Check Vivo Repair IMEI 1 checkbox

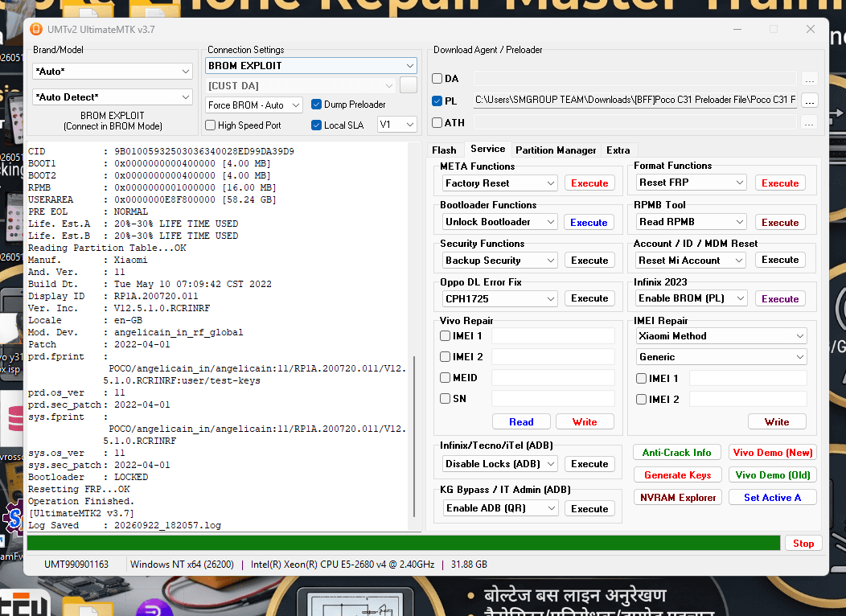coord(446,336)
